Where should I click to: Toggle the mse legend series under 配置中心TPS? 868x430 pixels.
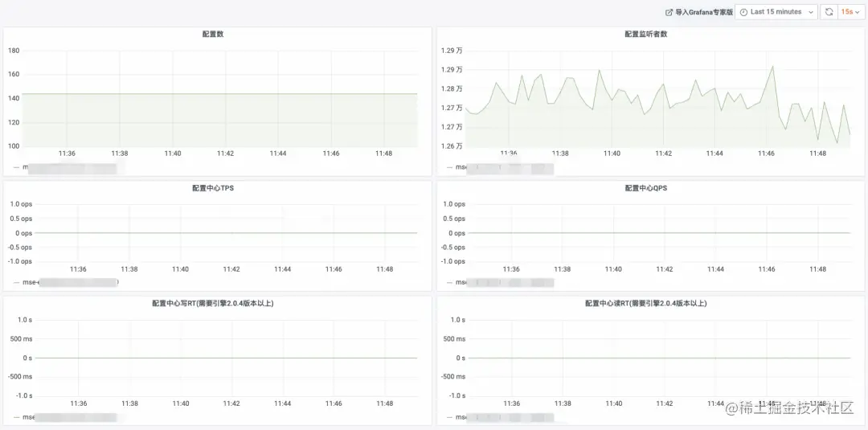pos(65,282)
